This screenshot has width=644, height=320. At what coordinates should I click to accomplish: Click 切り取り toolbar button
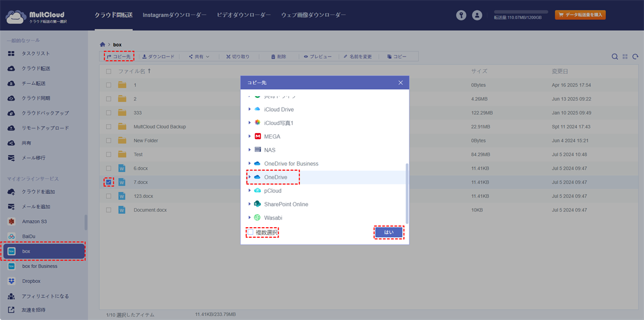(x=238, y=56)
